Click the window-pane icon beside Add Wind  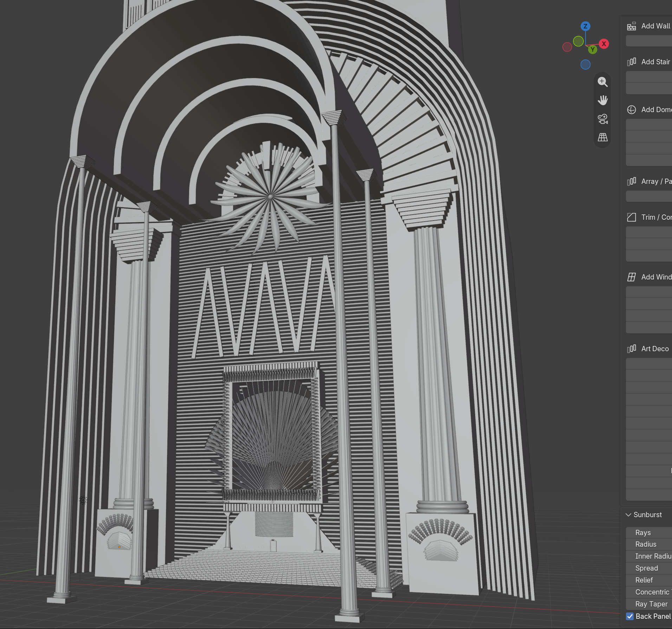click(632, 277)
